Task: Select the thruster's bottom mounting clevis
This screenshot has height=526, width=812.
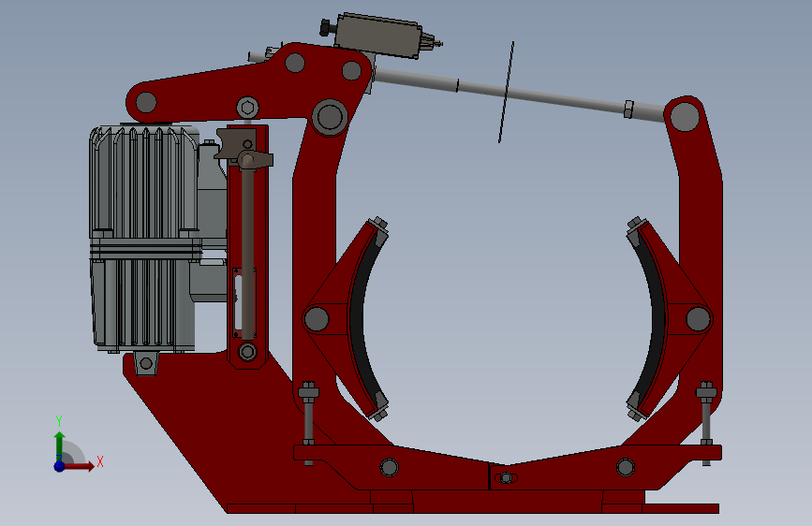Action: tap(146, 363)
